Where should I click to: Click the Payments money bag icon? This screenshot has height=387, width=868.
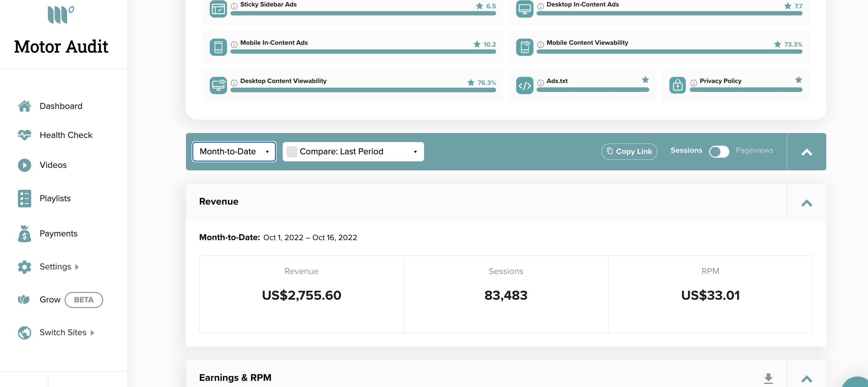tap(24, 234)
